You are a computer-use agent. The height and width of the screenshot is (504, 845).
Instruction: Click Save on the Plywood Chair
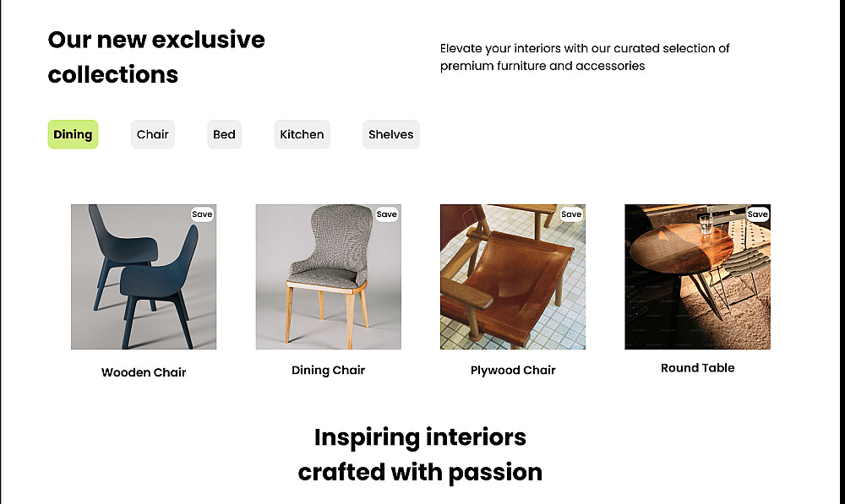click(x=571, y=214)
